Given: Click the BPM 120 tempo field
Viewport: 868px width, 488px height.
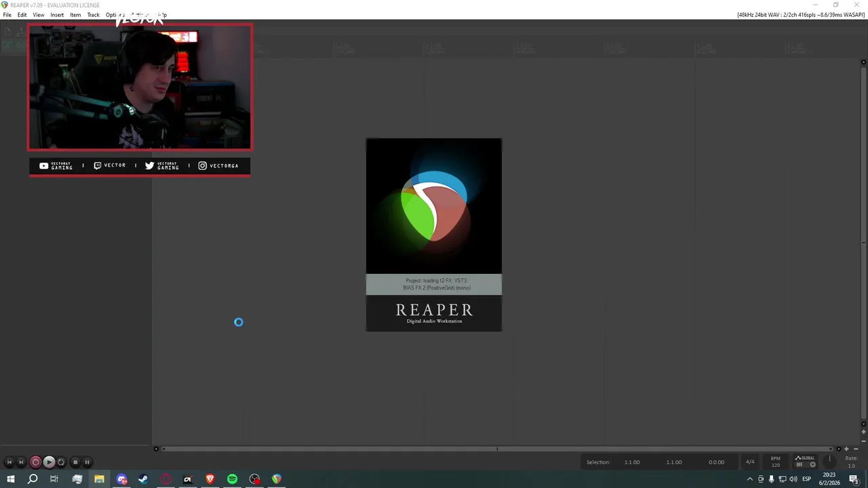Looking at the screenshot, I should (775, 462).
